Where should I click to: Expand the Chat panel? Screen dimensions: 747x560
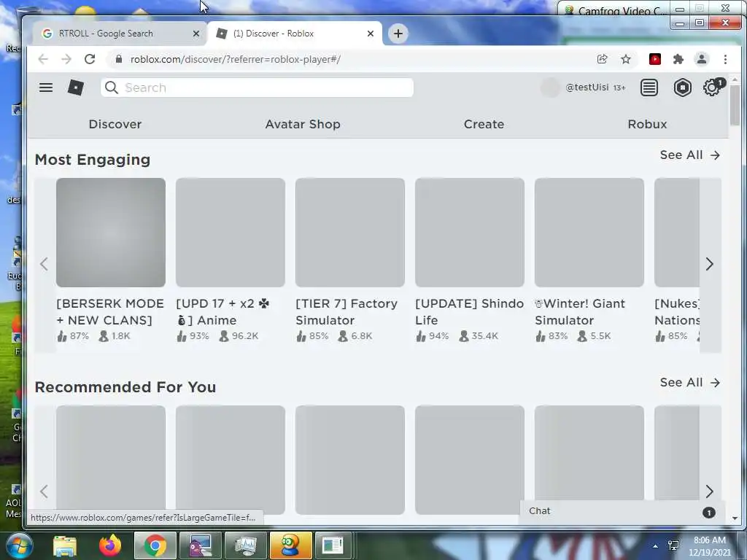pos(622,511)
